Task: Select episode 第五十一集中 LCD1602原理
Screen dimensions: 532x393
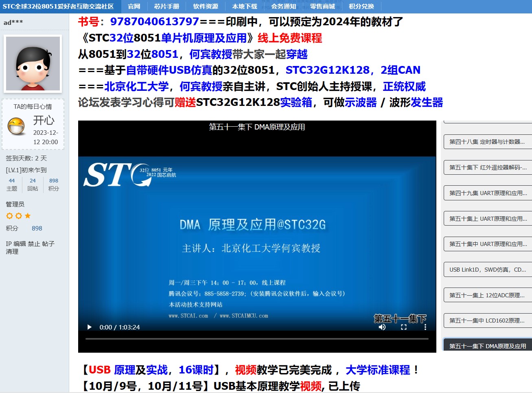Action: tap(488, 321)
